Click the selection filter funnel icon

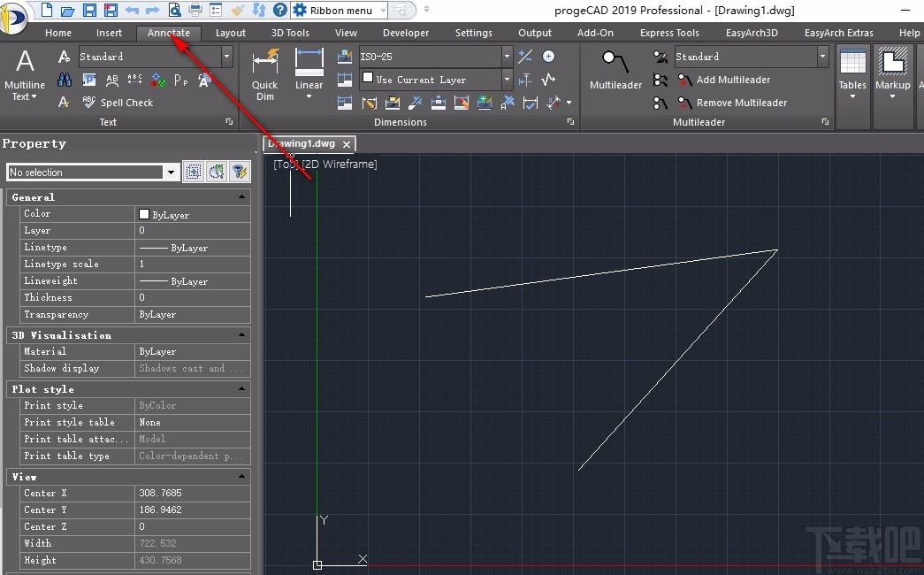[x=240, y=172]
